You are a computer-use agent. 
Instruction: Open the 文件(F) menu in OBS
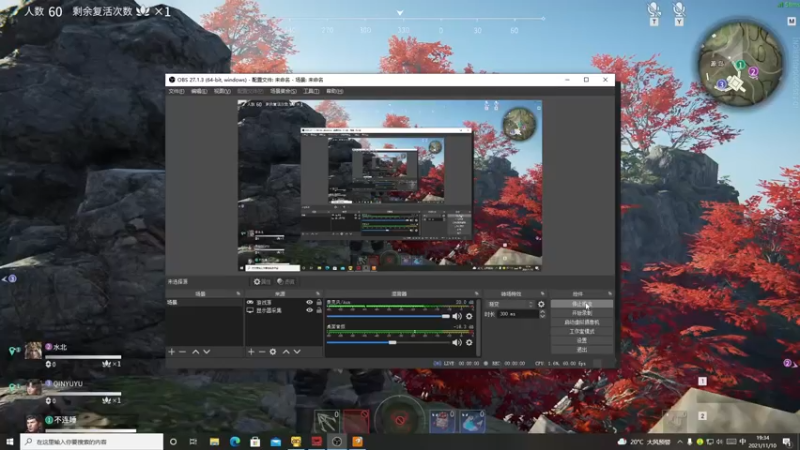(176, 91)
